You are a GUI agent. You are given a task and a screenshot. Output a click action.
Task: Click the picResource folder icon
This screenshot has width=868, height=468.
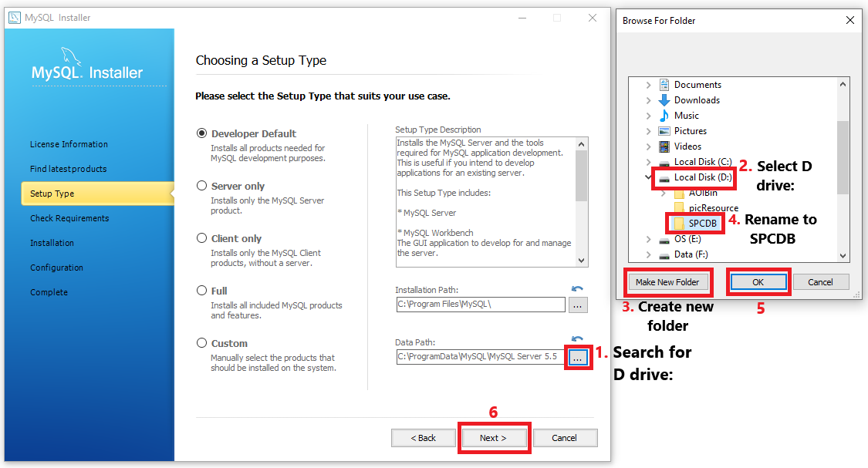pos(679,207)
